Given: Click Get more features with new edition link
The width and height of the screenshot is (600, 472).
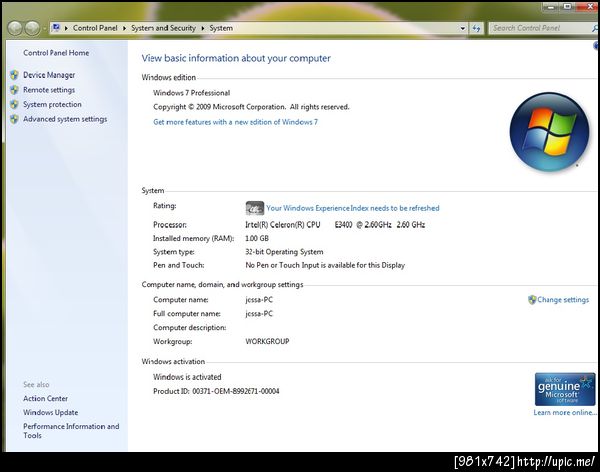Looking at the screenshot, I should (235, 122).
